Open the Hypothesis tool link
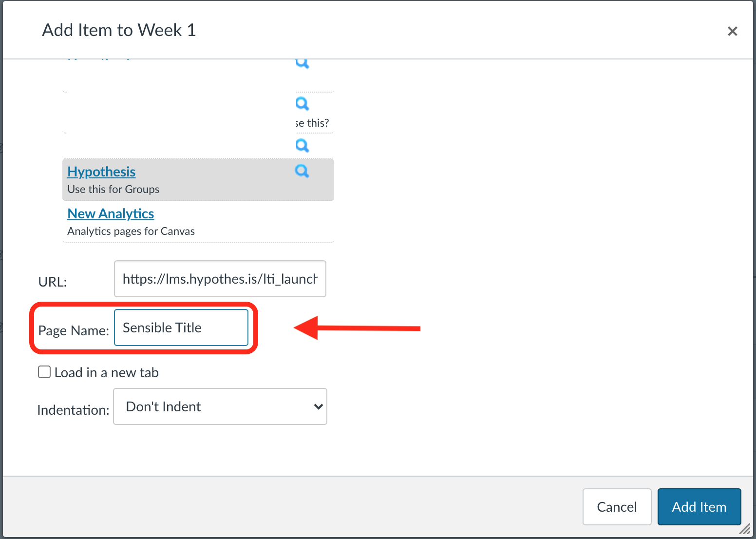Image resolution: width=756 pixels, height=539 pixels. point(101,171)
